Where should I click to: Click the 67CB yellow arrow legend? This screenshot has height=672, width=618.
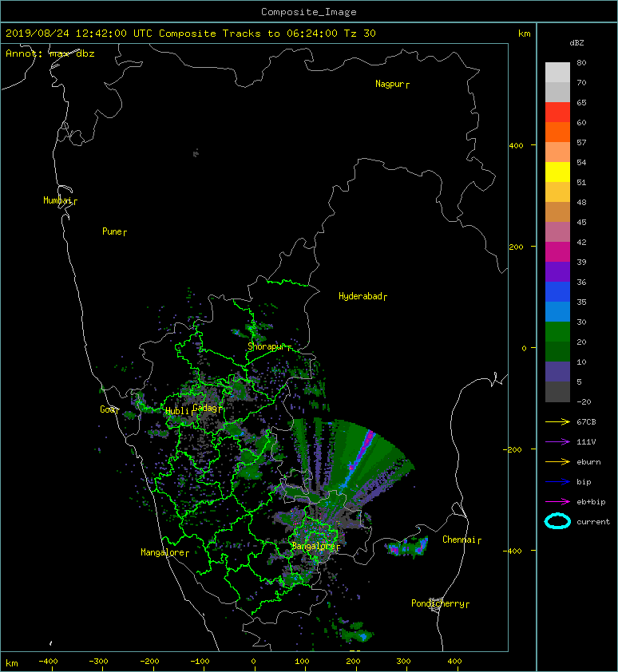(557, 421)
